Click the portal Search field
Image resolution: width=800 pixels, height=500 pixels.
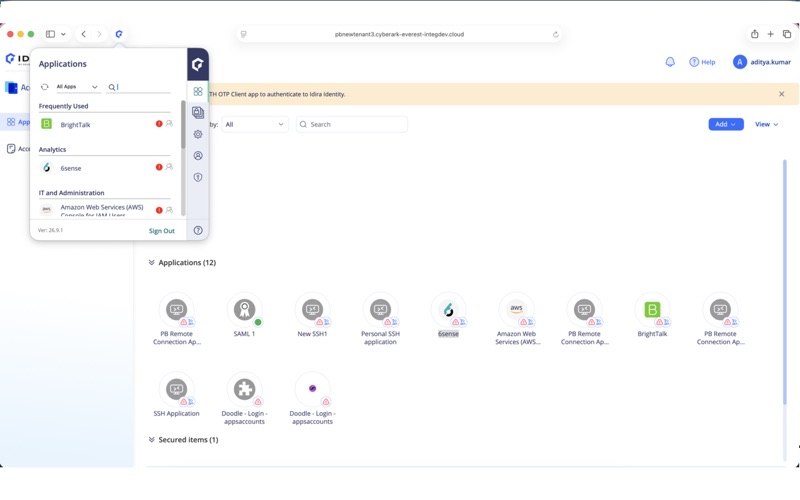[x=352, y=124]
